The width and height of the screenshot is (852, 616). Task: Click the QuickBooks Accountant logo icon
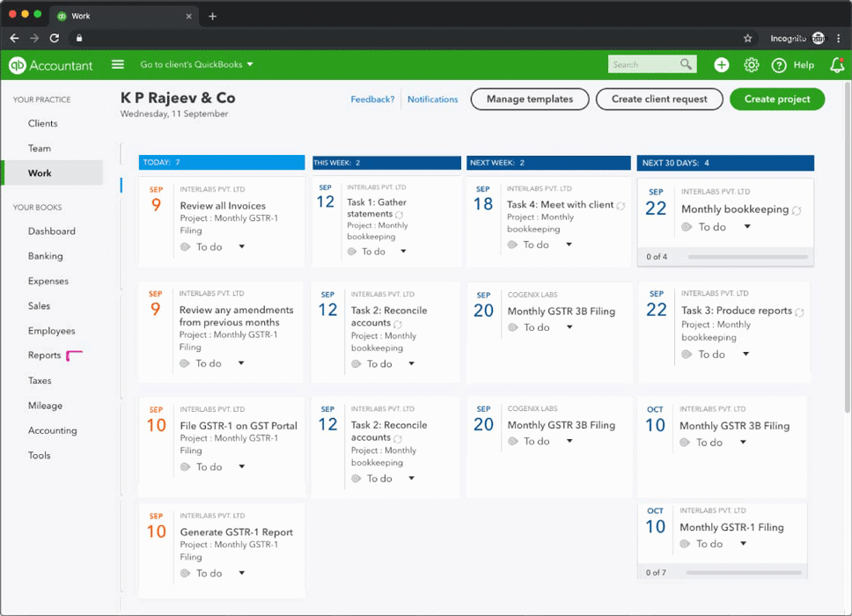(18, 65)
